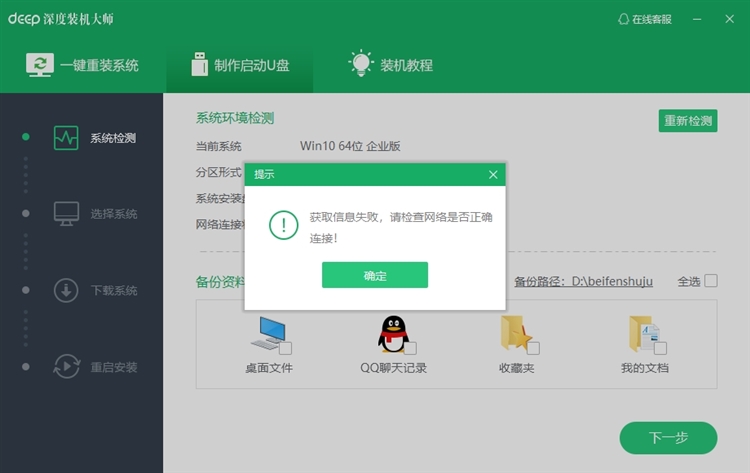Close the 提示 dialog with the X
This screenshot has height=473, width=750.
[493, 174]
